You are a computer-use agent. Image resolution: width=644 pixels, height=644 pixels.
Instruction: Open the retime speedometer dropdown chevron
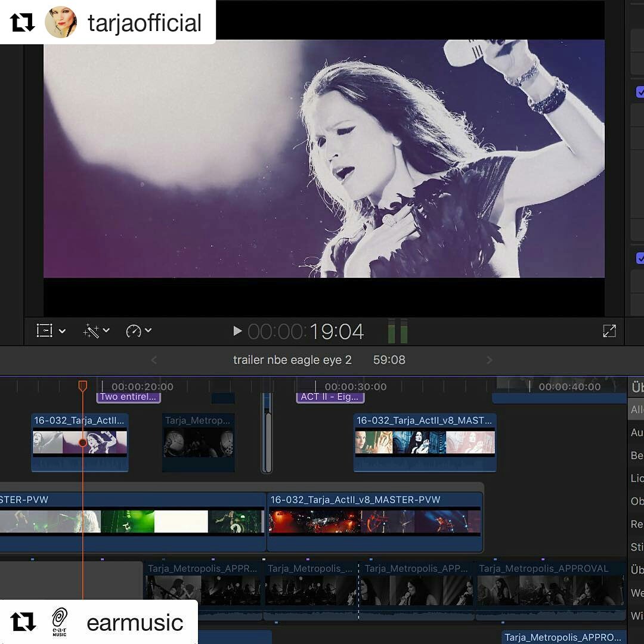(148, 330)
